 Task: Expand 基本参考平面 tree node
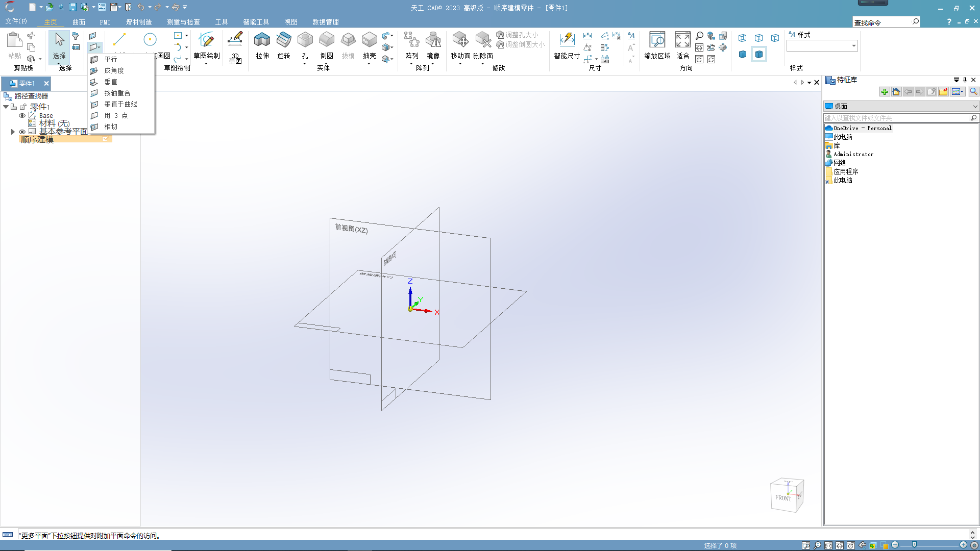click(x=13, y=132)
